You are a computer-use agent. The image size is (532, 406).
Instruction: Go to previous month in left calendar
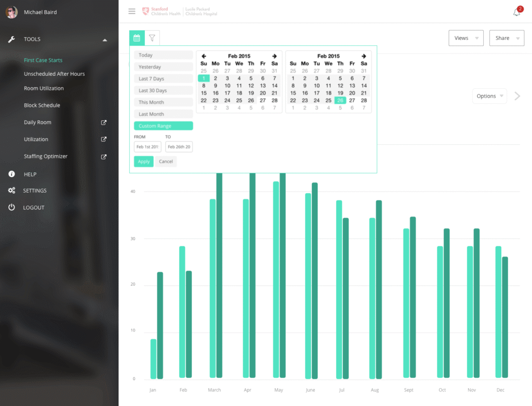pos(204,56)
